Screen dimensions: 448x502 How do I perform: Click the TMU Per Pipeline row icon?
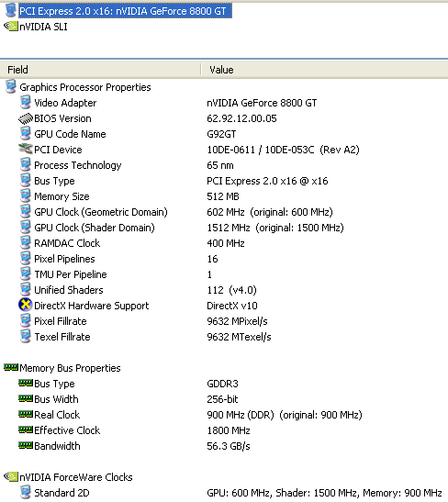coord(26,274)
